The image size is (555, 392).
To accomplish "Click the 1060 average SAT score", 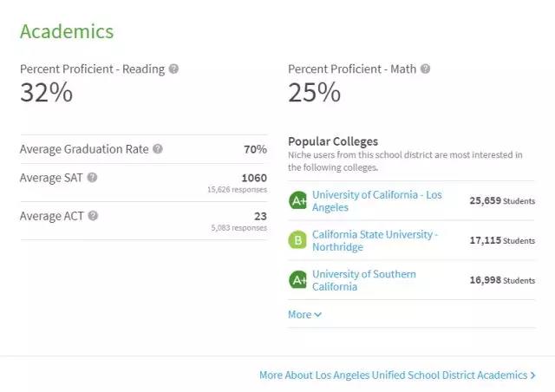I will click(253, 178).
